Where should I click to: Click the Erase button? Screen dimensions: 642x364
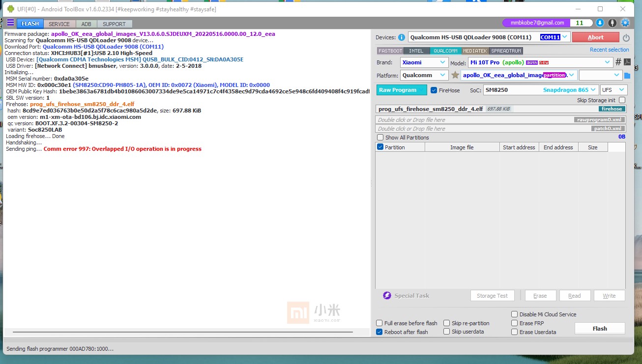coord(540,296)
